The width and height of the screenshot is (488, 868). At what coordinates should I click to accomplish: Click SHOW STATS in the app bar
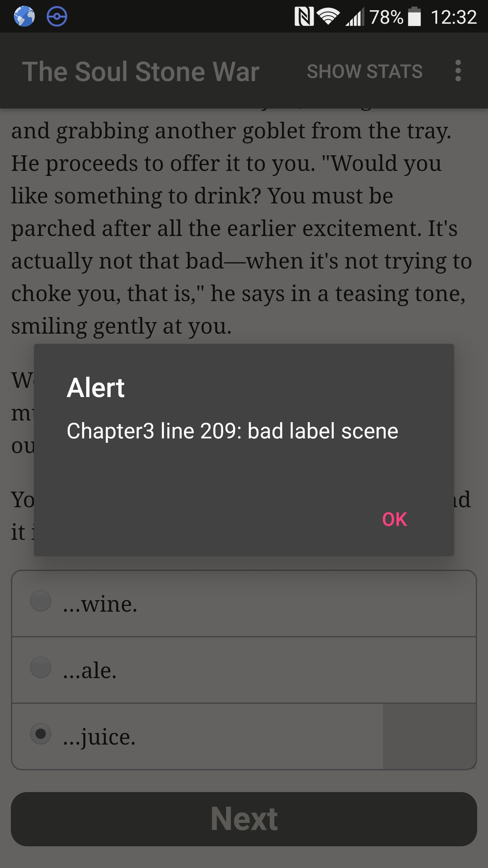pos(365,71)
